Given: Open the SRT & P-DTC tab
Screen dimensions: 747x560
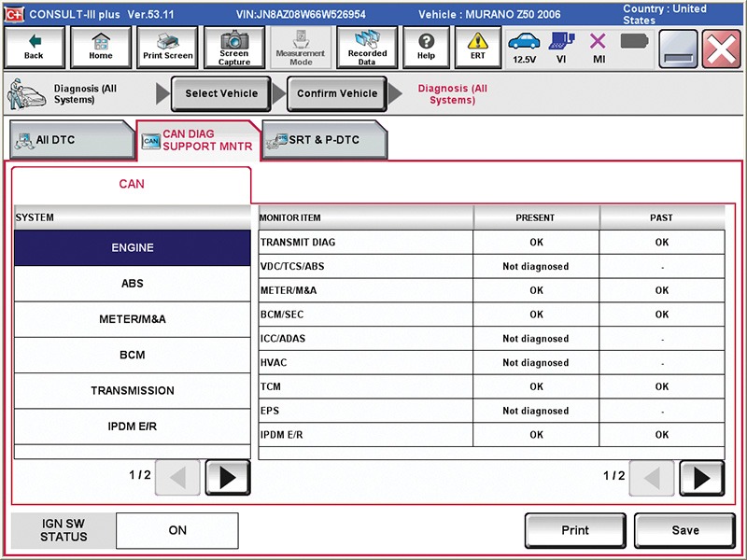Looking at the screenshot, I should pos(324,140).
